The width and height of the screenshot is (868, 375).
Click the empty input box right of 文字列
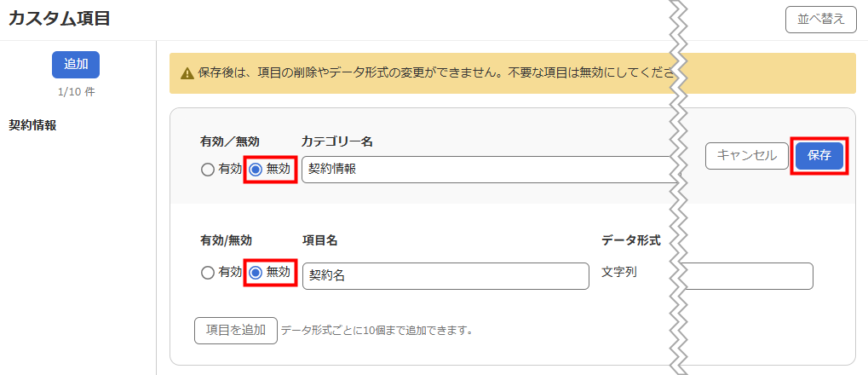749,276
